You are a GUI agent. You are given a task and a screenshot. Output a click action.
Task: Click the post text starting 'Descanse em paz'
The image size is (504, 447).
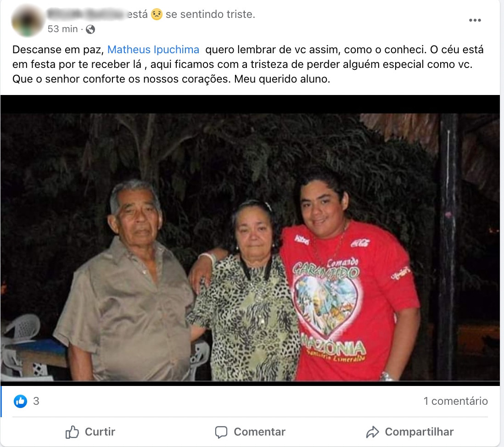click(248, 64)
